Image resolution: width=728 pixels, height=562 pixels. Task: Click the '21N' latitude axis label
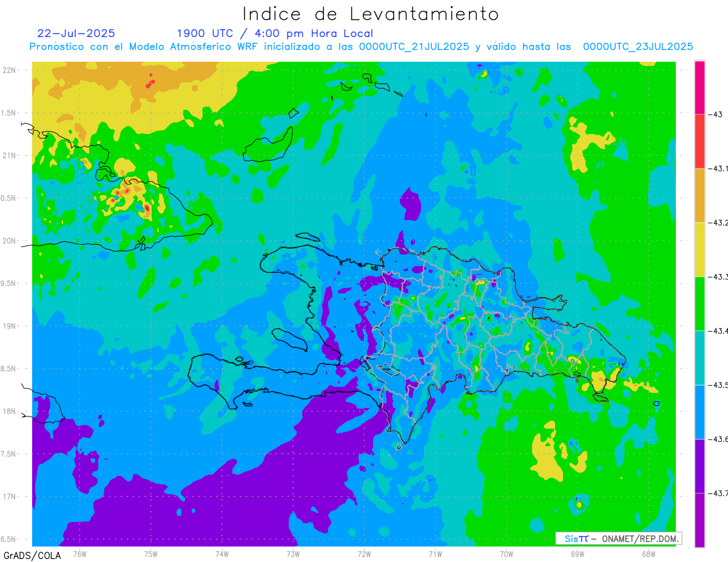point(9,155)
